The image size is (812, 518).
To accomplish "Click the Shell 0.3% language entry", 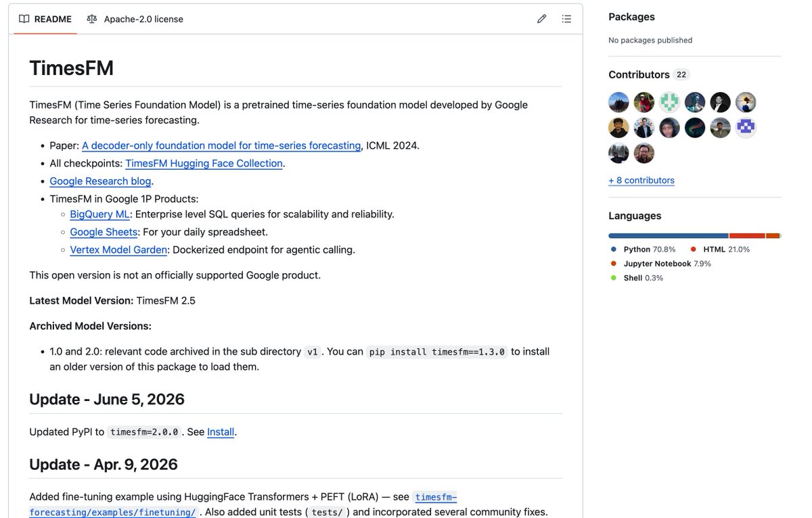I will pos(637,278).
